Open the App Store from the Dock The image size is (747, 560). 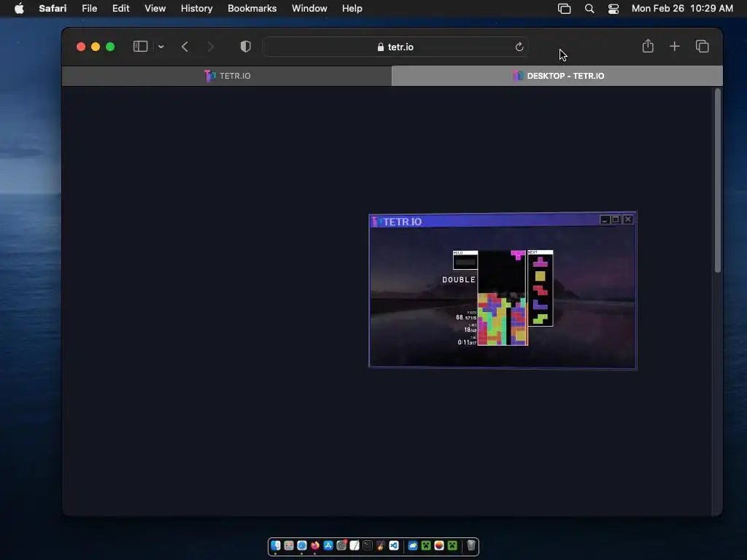328,545
